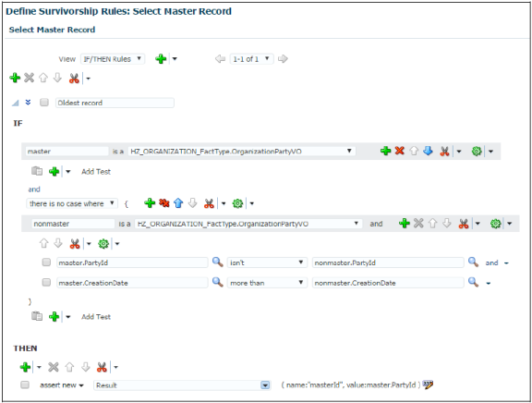This screenshot has width=532, height=403.
Task: Delete master pattern with red X
Action: click(400, 151)
